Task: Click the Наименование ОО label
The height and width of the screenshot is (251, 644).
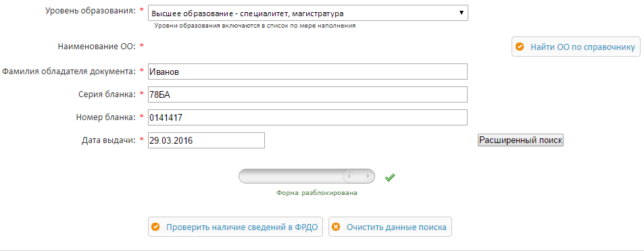Action: click(x=97, y=47)
